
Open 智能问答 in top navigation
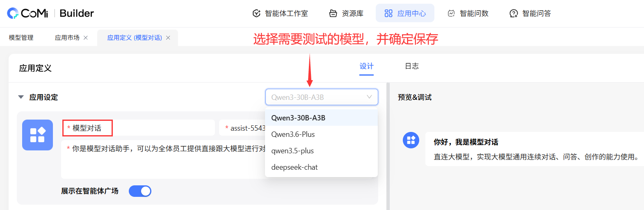(530, 13)
